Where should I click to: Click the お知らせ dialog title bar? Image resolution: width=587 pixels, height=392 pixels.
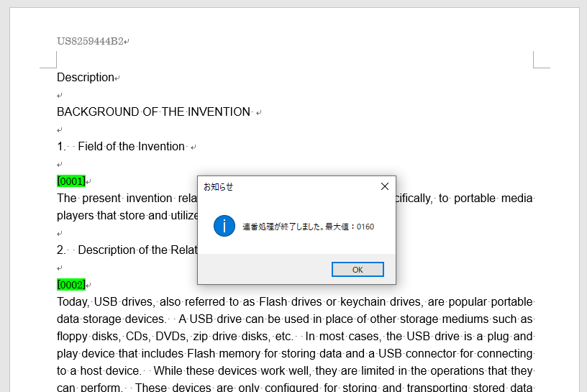[288, 186]
